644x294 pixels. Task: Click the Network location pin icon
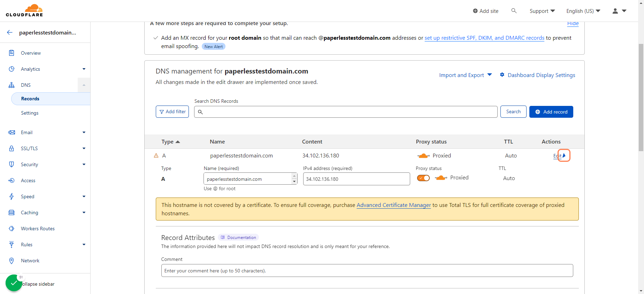click(x=11, y=261)
